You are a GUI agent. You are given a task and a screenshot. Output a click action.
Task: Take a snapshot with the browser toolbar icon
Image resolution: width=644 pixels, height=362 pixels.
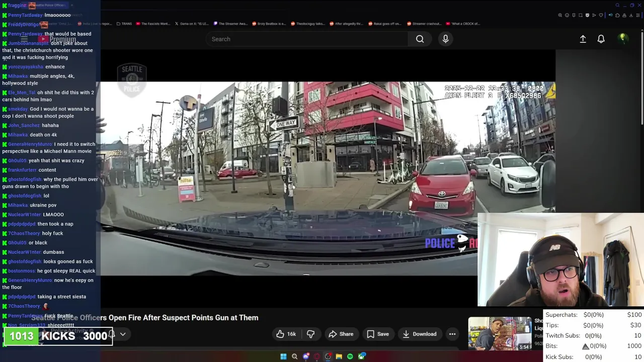point(581,15)
